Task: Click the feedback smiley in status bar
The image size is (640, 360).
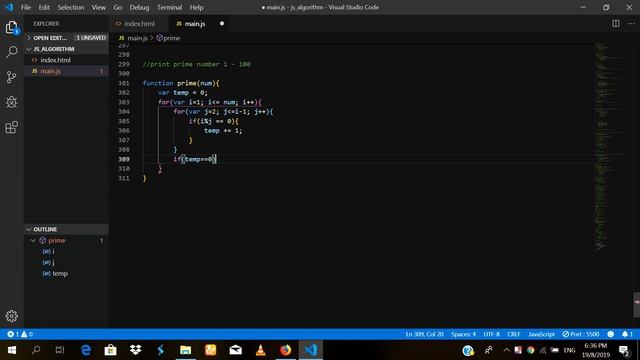Action: (611, 334)
